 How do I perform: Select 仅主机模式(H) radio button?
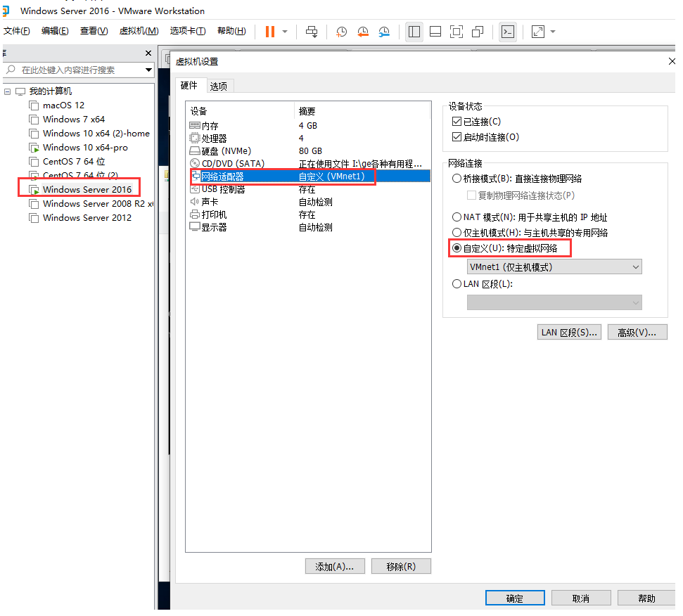[457, 233]
